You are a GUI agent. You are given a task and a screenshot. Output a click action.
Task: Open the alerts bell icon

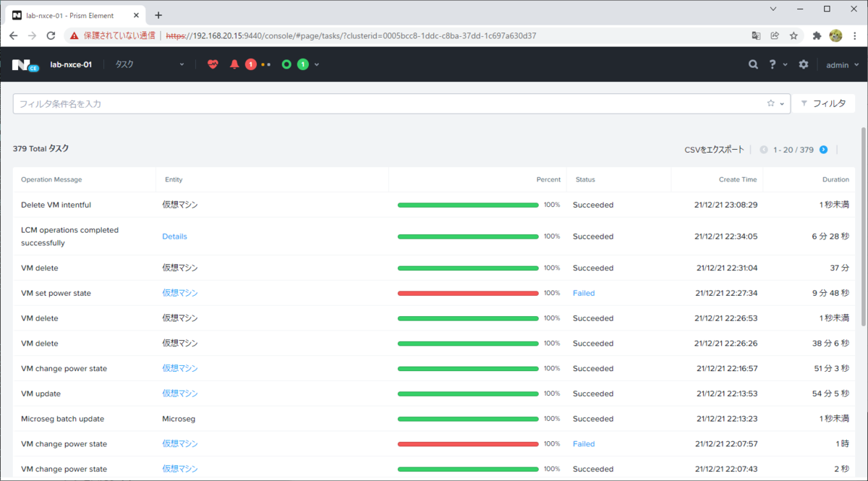pyautogui.click(x=234, y=64)
